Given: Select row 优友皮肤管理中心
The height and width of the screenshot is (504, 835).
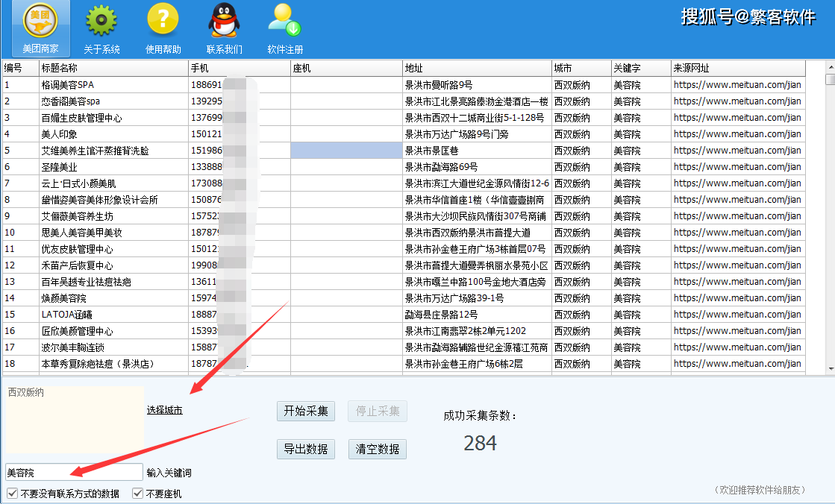Looking at the screenshot, I should tap(404, 248).
